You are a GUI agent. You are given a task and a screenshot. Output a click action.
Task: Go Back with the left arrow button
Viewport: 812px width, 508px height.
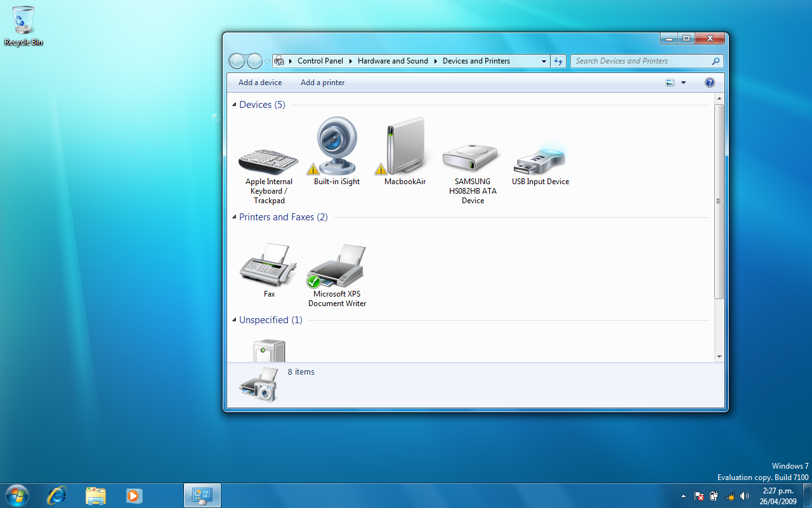point(237,61)
